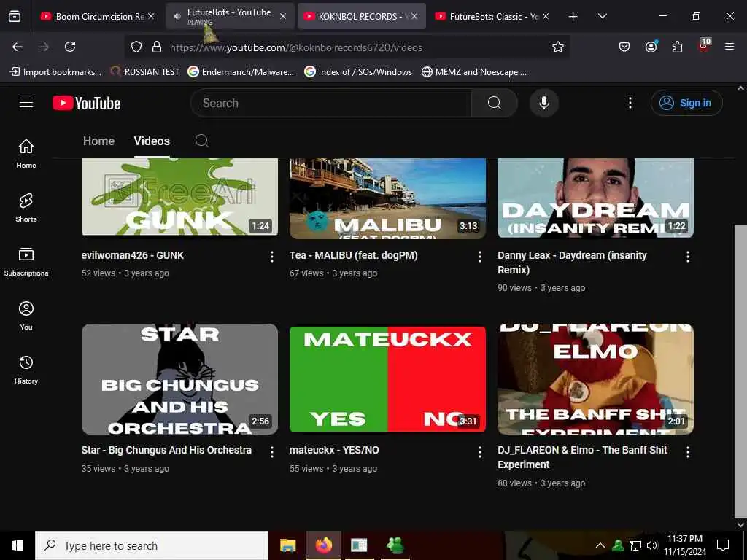
Task: Click the YouTube search magnifier button
Action: pos(494,103)
